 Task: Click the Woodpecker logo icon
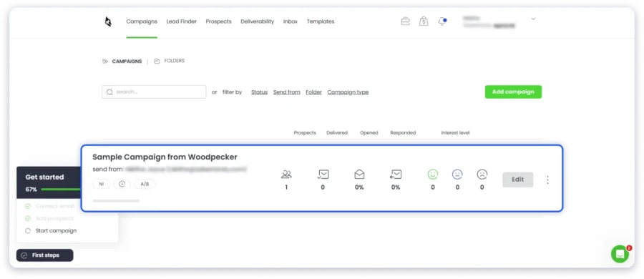pyautogui.click(x=109, y=21)
